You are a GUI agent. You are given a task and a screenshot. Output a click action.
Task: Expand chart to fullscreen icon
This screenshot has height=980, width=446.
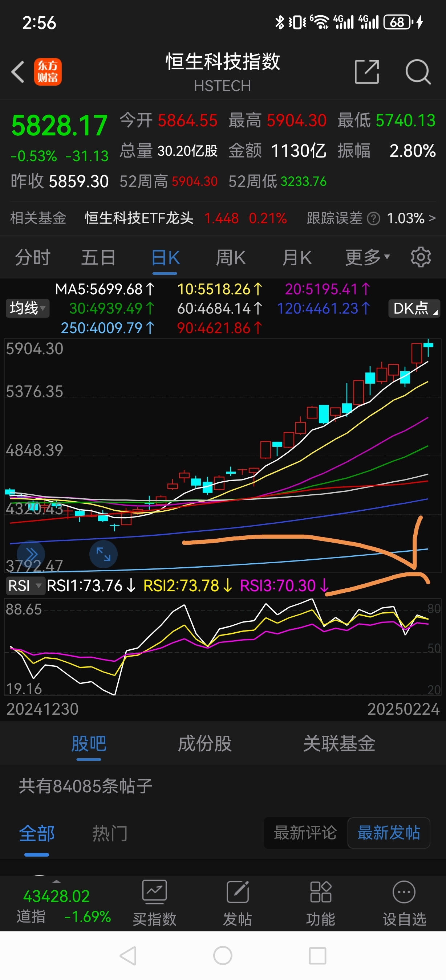point(103,554)
